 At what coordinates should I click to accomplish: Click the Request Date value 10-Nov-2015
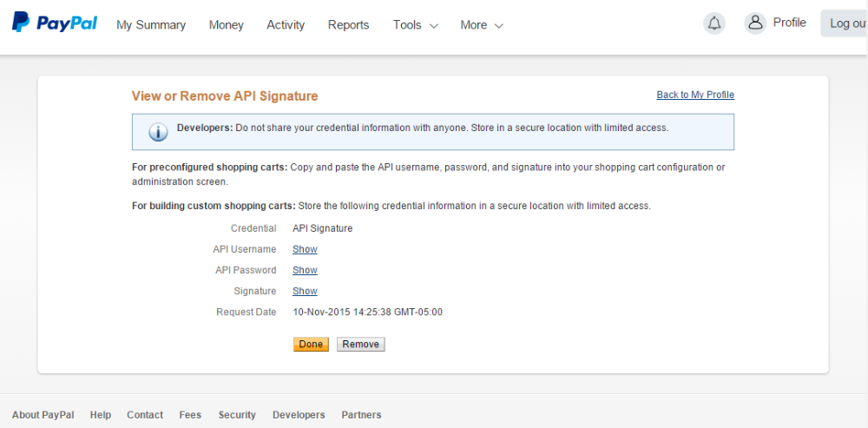pos(367,313)
